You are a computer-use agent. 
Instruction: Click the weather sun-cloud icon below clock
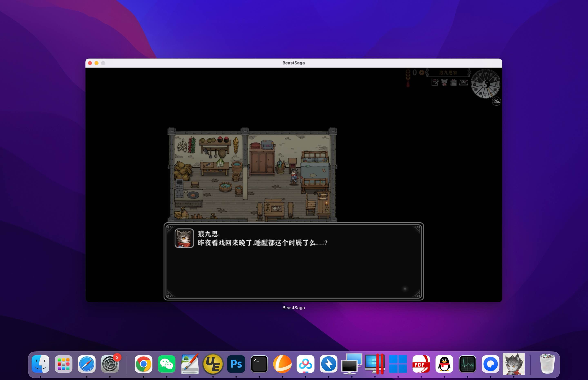496,101
